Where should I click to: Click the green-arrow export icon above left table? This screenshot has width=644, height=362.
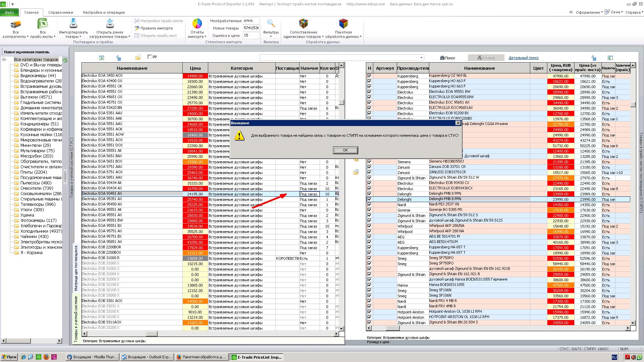(101, 58)
